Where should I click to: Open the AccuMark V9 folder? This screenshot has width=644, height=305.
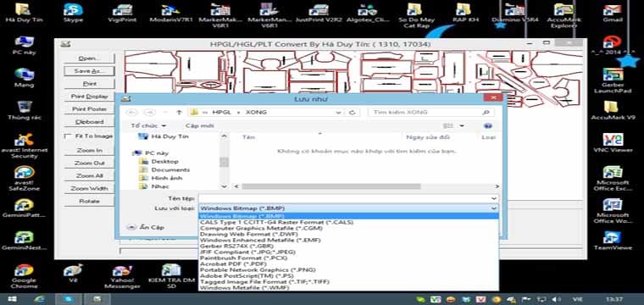(613, 110)
